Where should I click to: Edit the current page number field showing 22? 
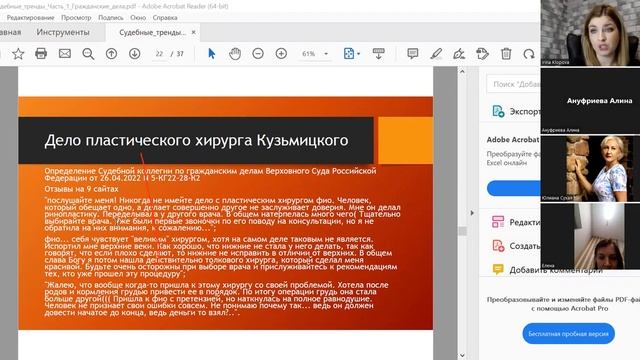(x=159, y=54)
